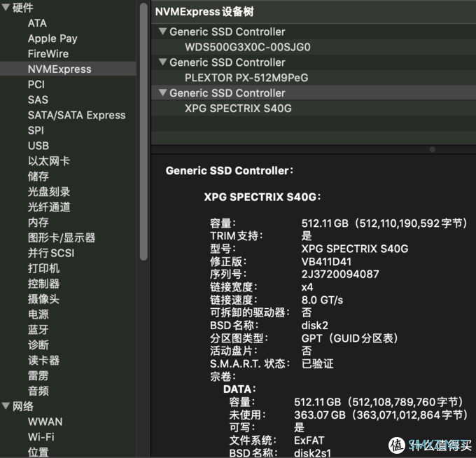Click the BSD name value disk2
The width and height of the screenshot is (476, 458).
(x=315, y=325)
